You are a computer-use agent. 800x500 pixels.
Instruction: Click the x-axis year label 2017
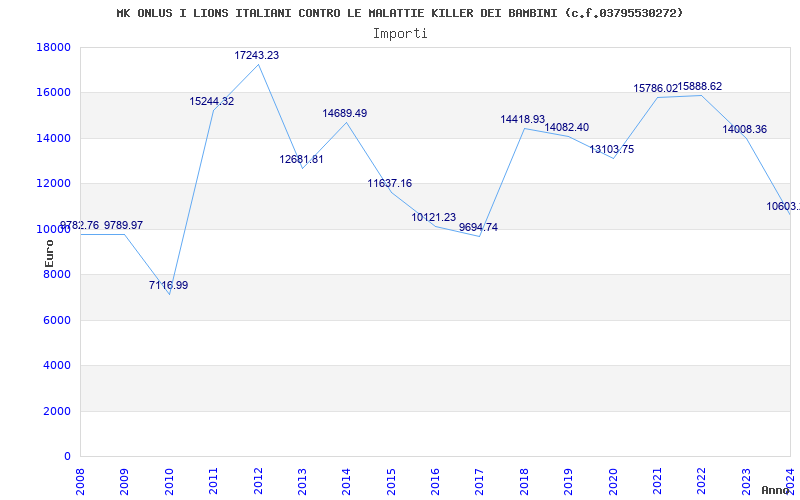point(480,481)
